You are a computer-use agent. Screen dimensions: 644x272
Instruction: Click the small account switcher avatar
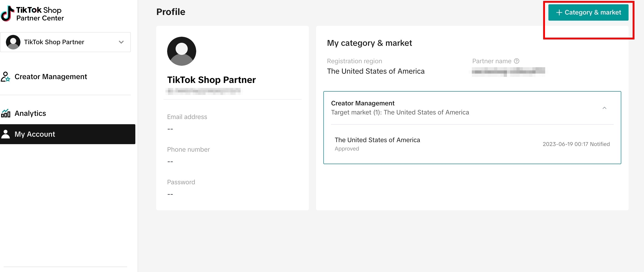[x=13, y=42]
